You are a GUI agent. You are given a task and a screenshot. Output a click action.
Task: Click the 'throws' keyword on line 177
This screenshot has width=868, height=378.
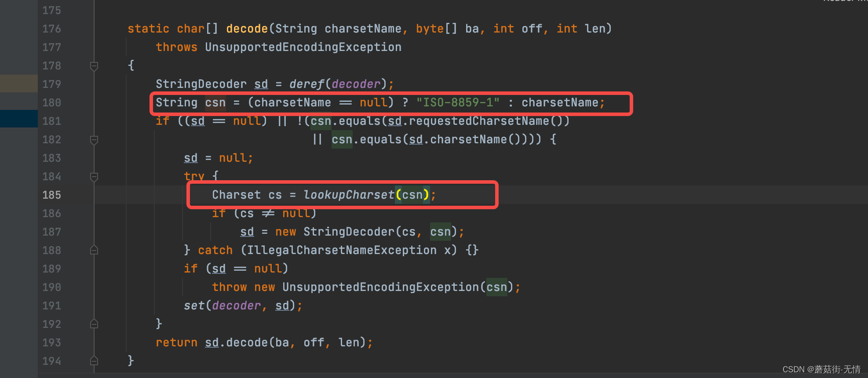coord(176,47)
